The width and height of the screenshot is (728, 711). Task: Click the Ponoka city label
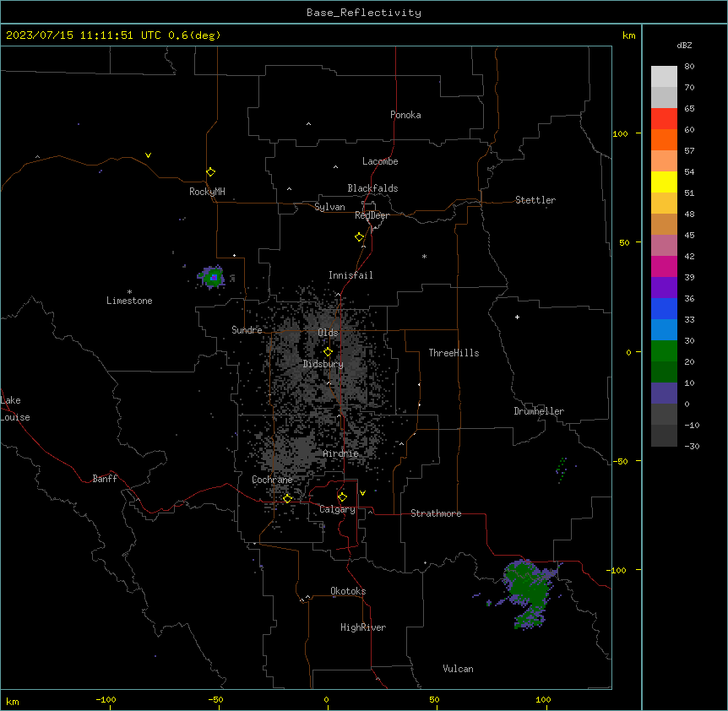tap(405, 115)
